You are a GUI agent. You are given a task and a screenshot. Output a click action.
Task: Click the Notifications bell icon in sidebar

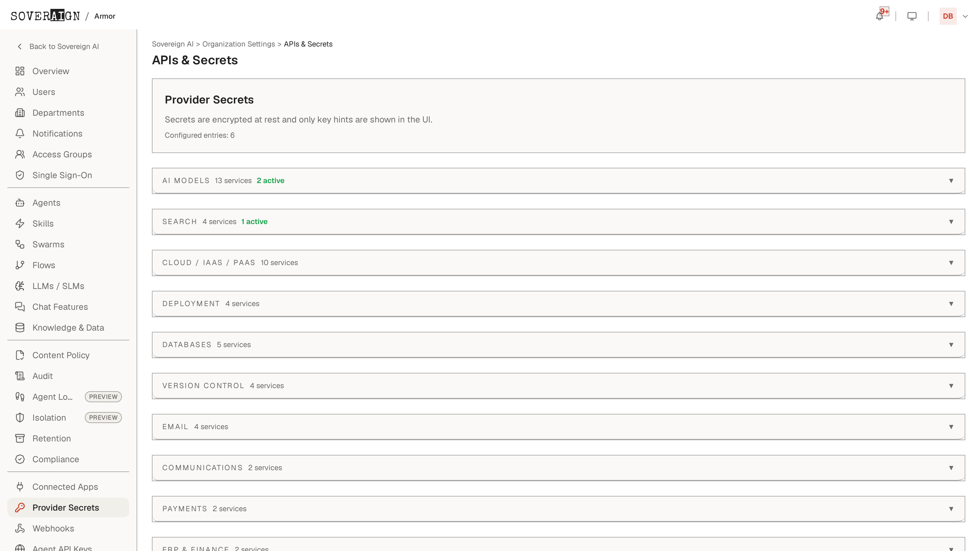20,133
